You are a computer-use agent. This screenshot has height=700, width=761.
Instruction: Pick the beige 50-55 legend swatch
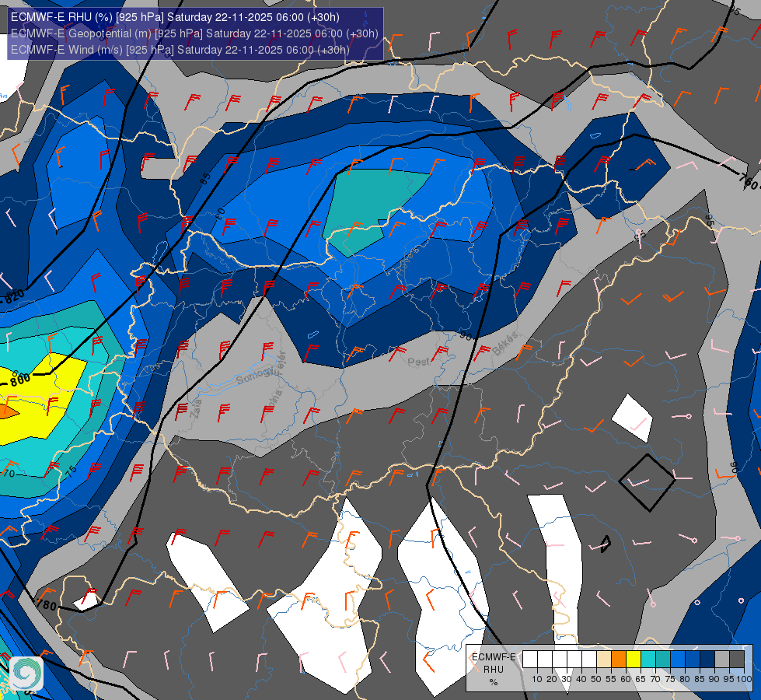tap(604, 659)
